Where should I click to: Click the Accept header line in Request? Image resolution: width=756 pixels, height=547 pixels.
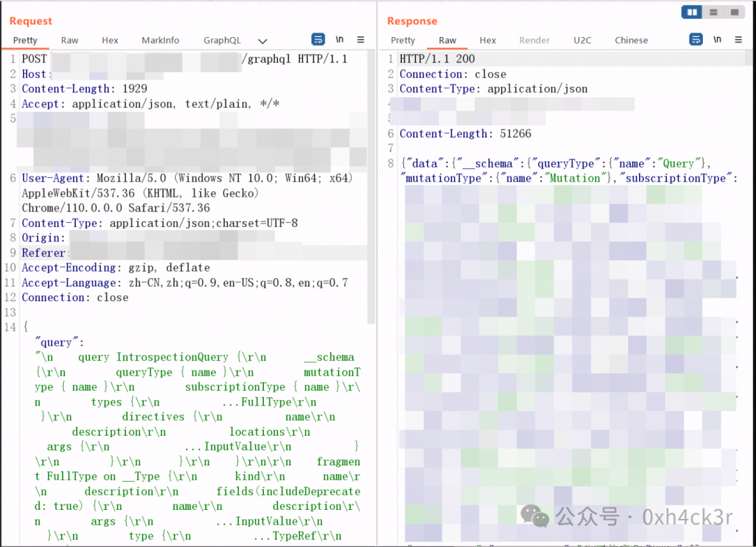pyautogui.click(x=150, y=104)
